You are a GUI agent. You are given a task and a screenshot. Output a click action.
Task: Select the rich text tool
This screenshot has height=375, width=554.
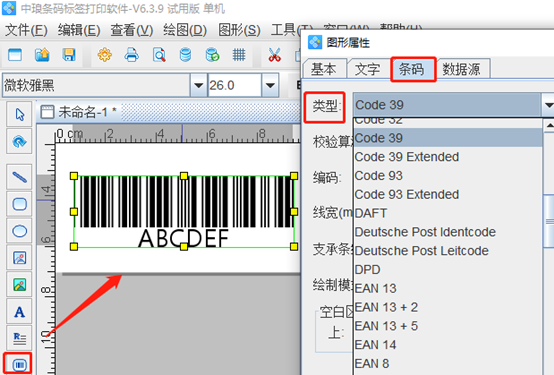[19, 338]
